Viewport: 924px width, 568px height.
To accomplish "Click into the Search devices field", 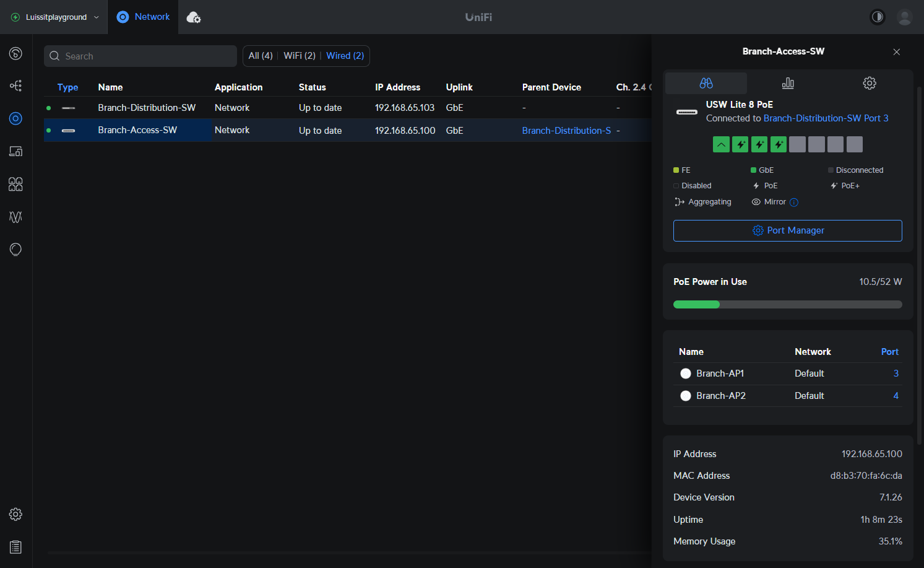I will (140, 56).
